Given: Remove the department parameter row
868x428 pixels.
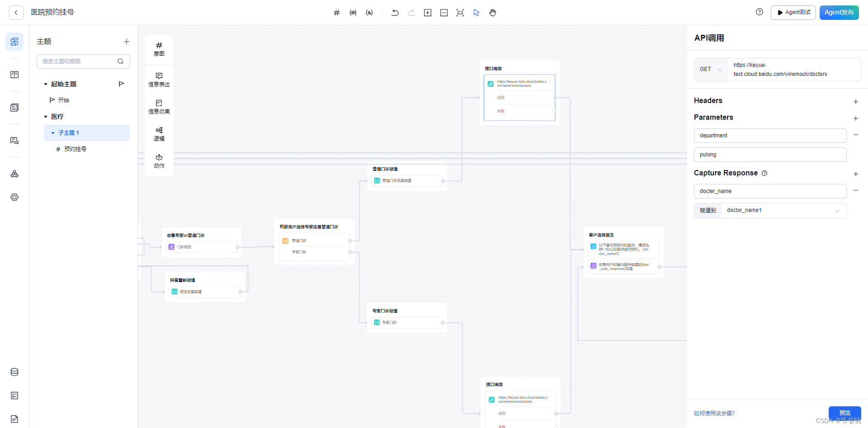Looking at the screenshot, I should [856, 135].
